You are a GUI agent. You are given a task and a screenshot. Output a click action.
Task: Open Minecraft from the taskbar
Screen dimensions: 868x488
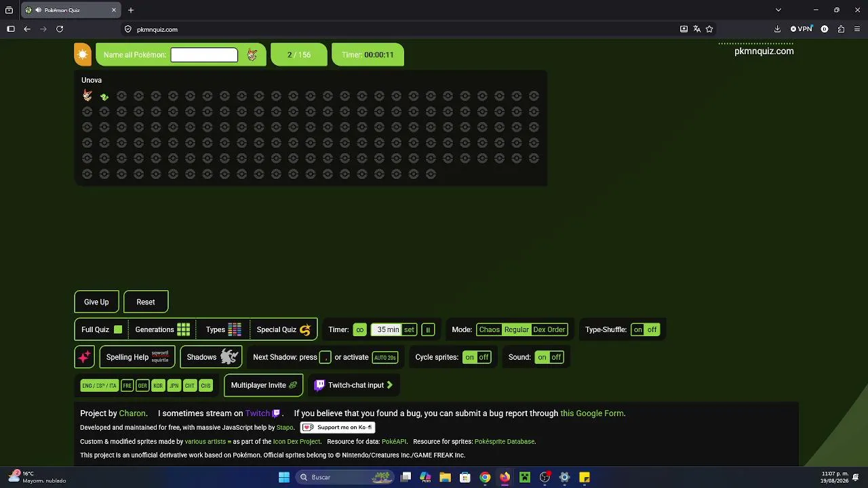click(x=524, y=477)
